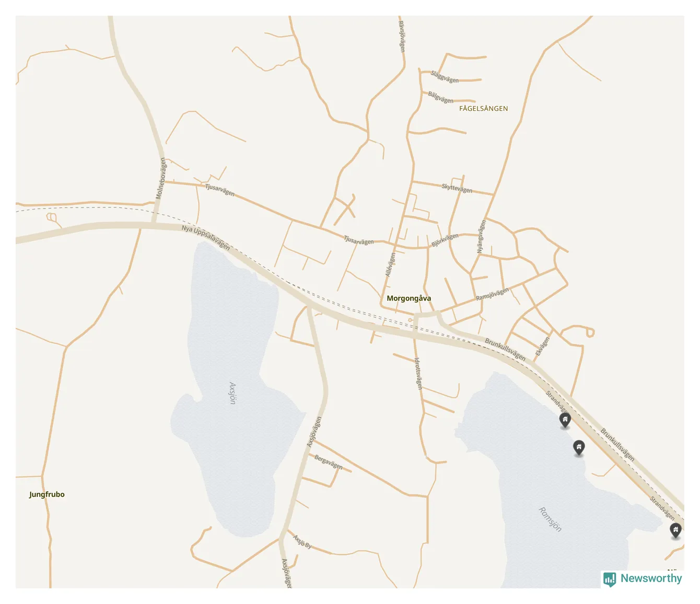This screenshot has height=604, width=700.
Task: Click the Newsworthy logo icon
Action: (610, 579)
